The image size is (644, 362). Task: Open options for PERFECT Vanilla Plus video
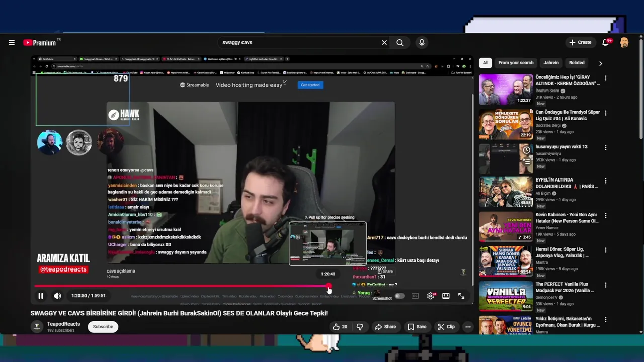606,285
